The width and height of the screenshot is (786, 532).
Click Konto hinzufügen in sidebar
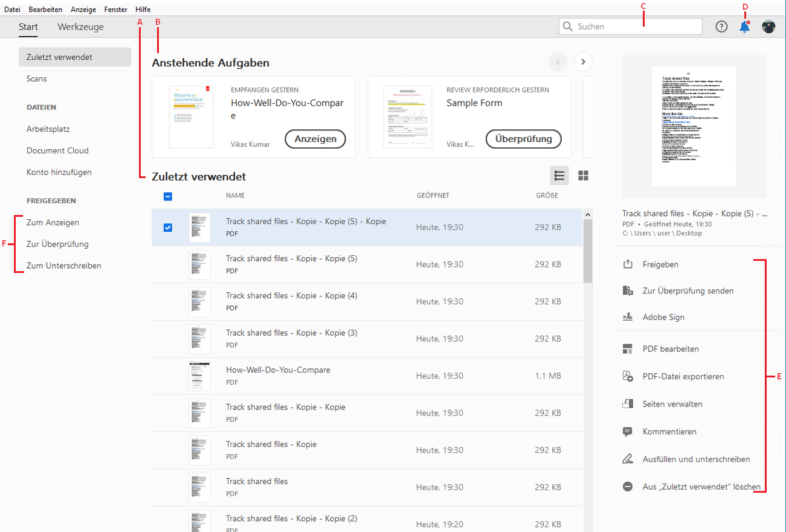pyautogui.click(x=59, y=172)
